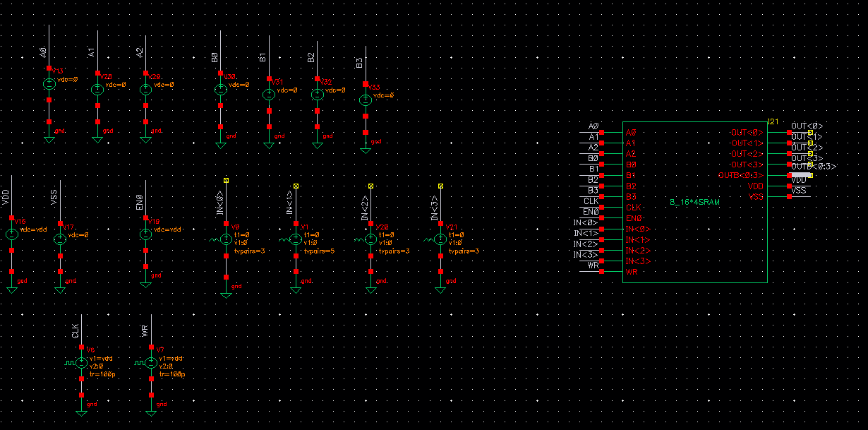Pick the V19 source driving EN0

(x=145, y=234)
